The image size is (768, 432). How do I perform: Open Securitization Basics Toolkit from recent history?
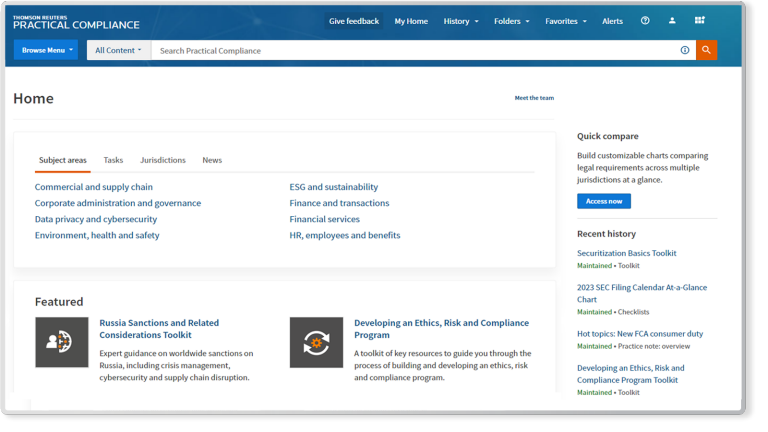(627, 254)
